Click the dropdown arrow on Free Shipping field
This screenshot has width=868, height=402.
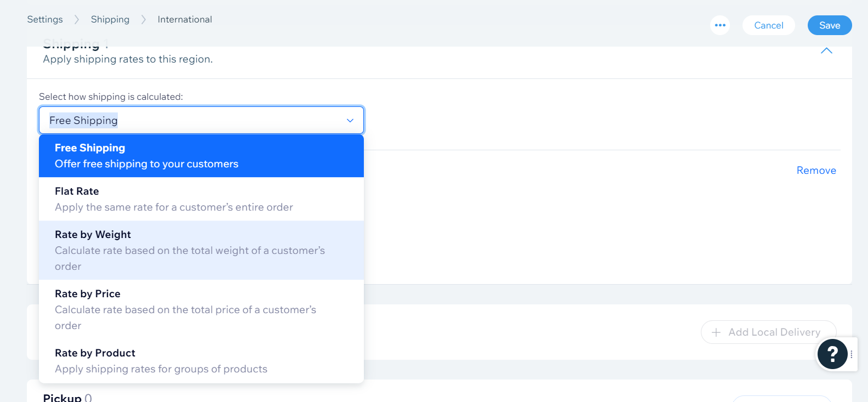coord(350,120)
